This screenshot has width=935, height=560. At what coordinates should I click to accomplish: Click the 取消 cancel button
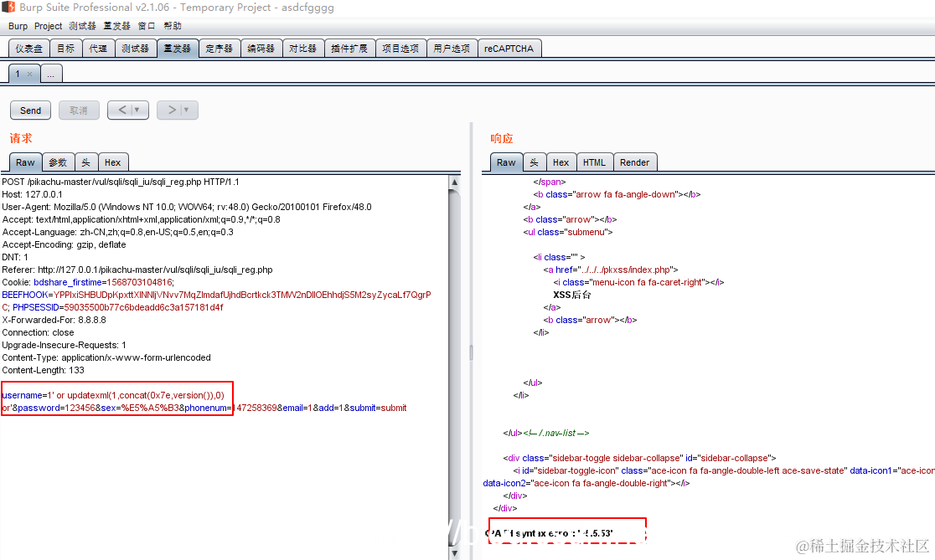coord(79,110)
